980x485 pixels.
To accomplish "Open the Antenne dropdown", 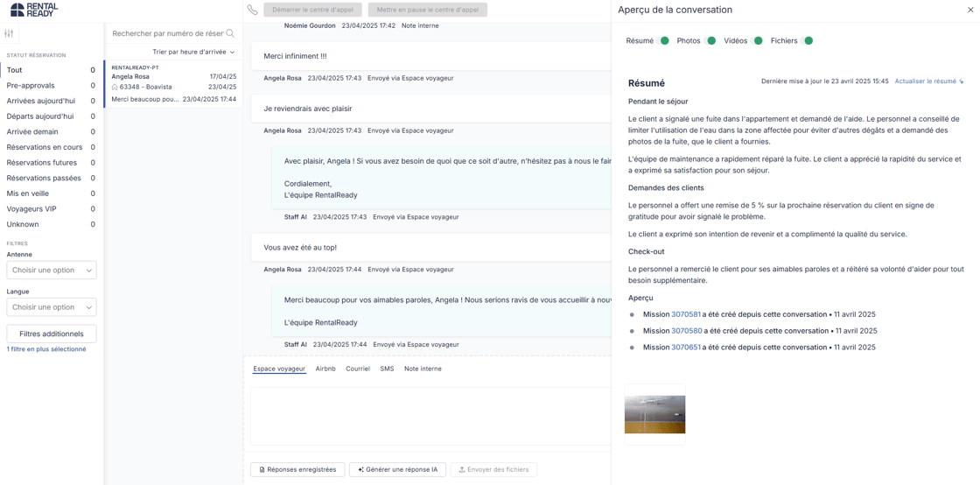I will click(52, 270).
